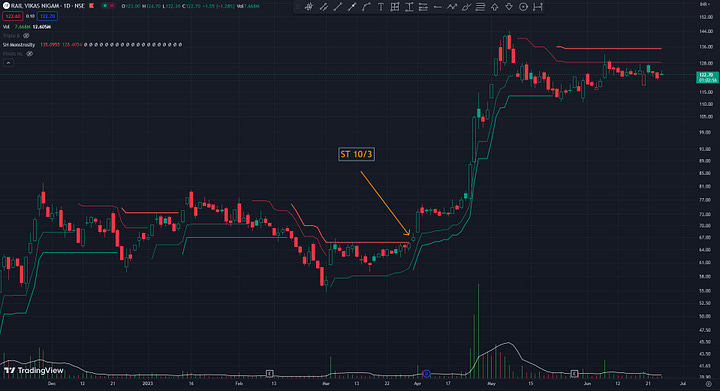Click the blue buy price 122.70 button
720x391 pixels.
pos(47,16)
